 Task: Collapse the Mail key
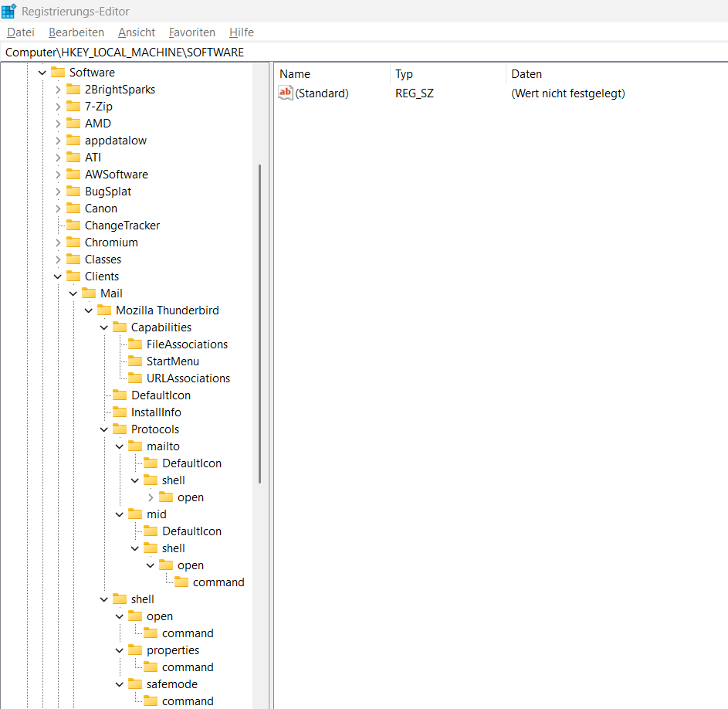click(73, 293)
